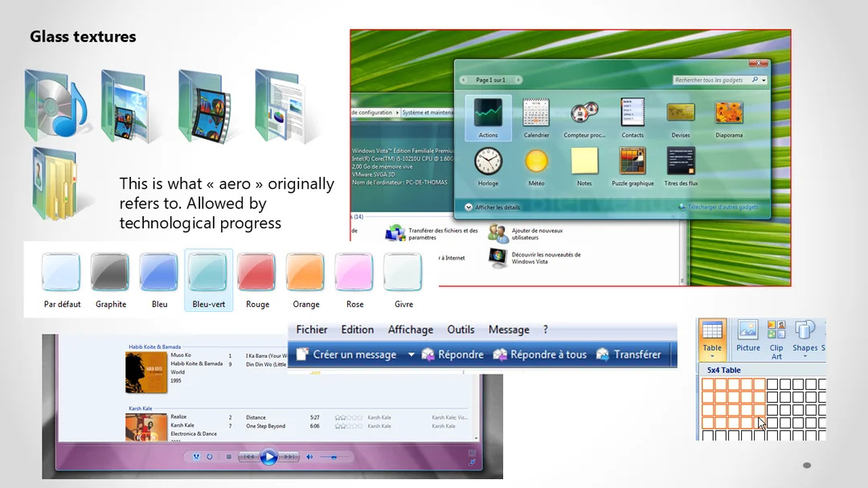Image resolution: width=868 pixels, height=488 pixels.
Task: Select the Compteur proc... gadget
Action: (584, 117)
